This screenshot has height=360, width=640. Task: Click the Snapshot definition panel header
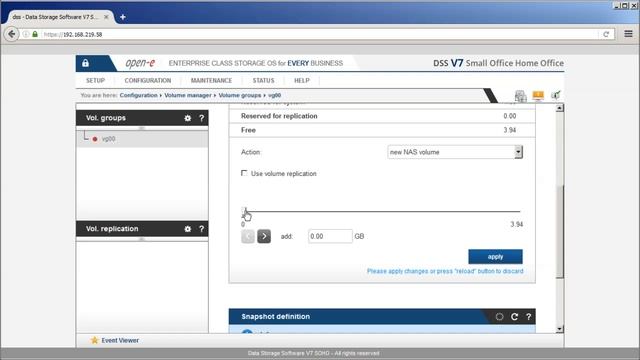click(x=382, y=317)
